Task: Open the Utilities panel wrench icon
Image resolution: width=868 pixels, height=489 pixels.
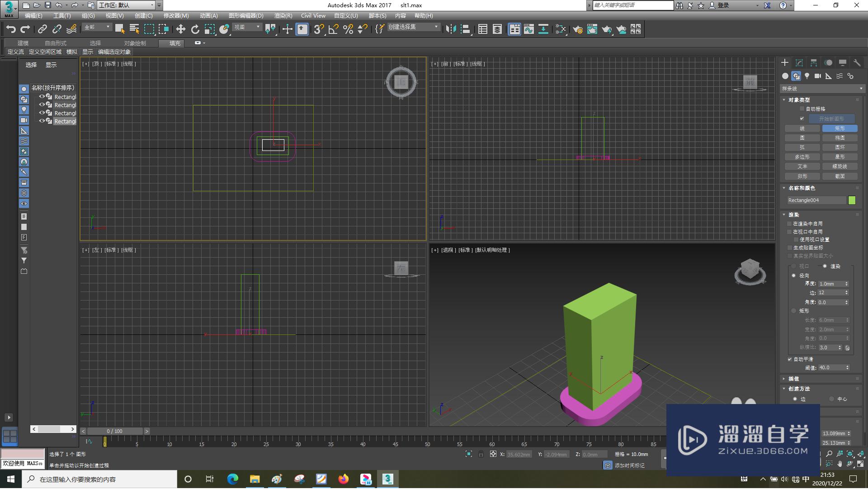Action: coord(857,63)
